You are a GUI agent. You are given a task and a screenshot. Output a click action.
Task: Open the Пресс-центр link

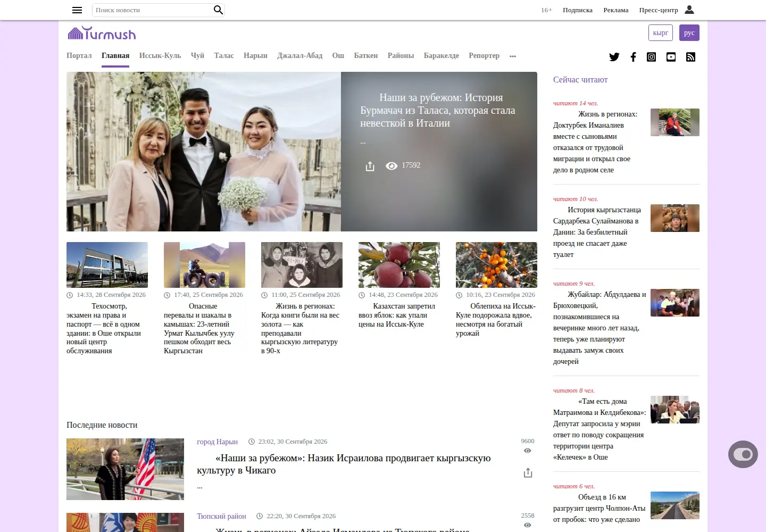(x=659, y=10)
